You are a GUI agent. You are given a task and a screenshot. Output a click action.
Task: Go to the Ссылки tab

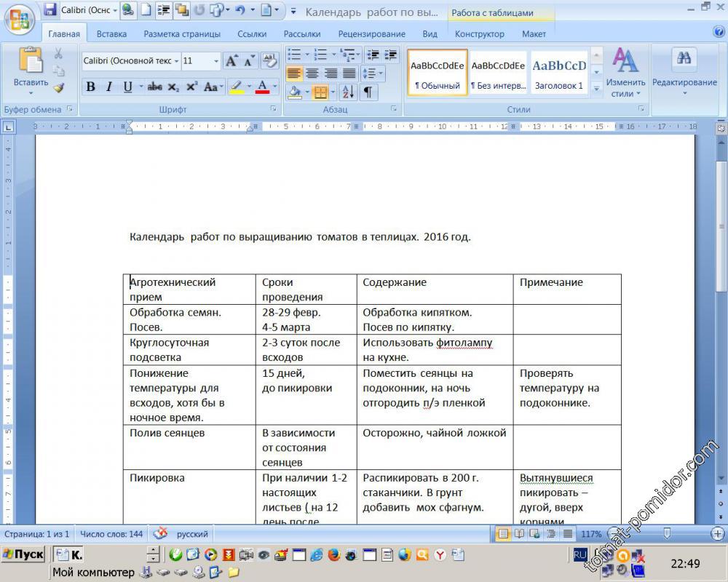tap(252, 34)
